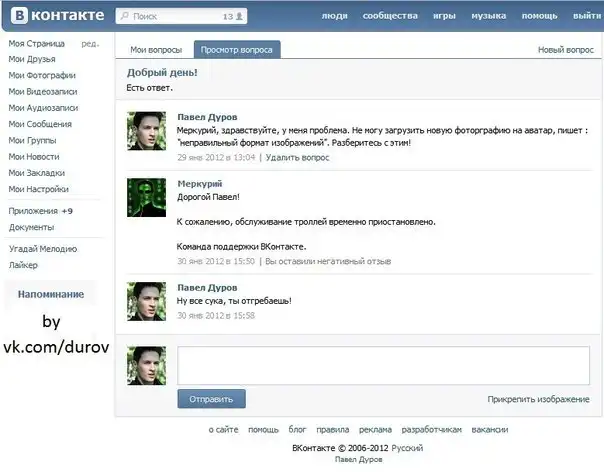Image resolution: width=604 pixels, height=472 pixels.
Task: Click the Меркурий support agent avatar
Action: coord(147,197)
